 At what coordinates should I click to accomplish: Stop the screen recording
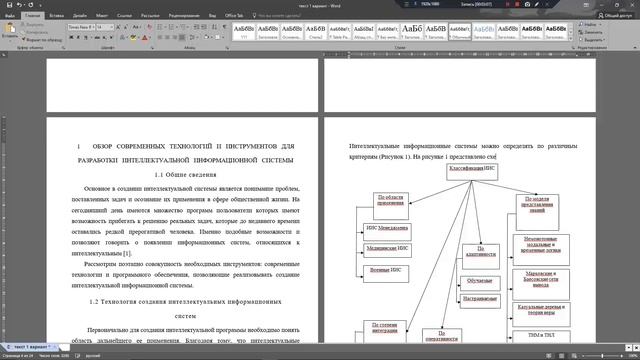tap(517, 4)
